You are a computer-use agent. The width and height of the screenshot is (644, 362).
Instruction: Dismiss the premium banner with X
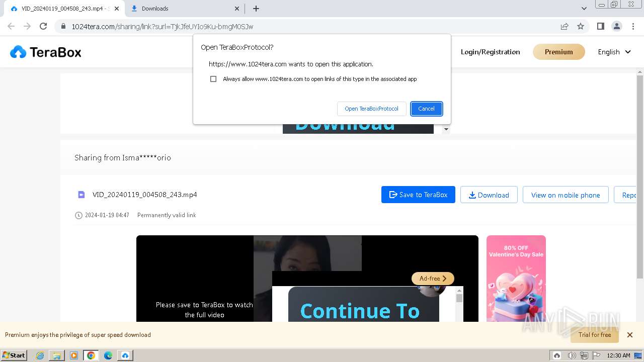pos(629,335)
